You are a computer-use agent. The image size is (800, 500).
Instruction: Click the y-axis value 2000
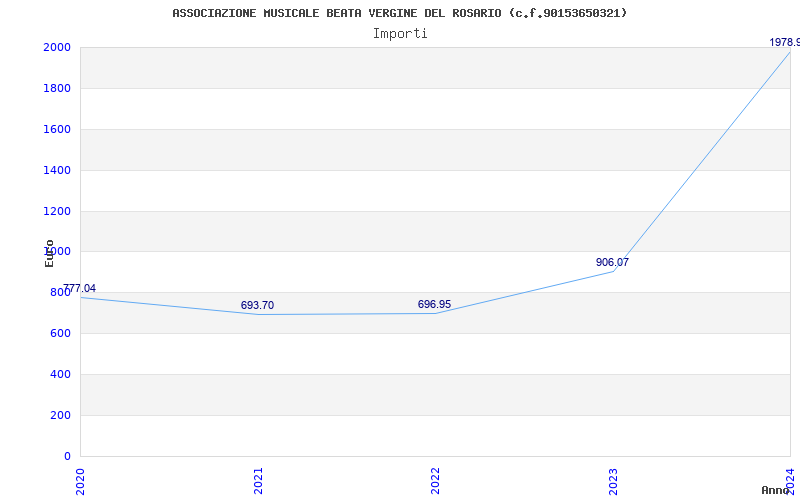click(57, 47)
